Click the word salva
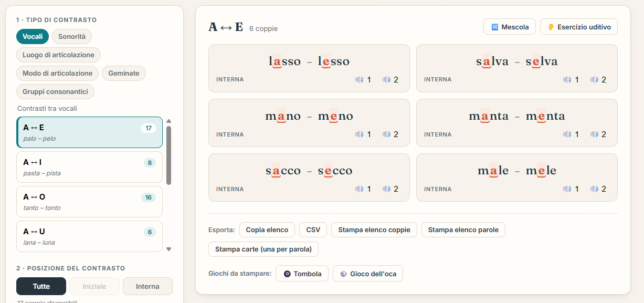 point(492,61)
